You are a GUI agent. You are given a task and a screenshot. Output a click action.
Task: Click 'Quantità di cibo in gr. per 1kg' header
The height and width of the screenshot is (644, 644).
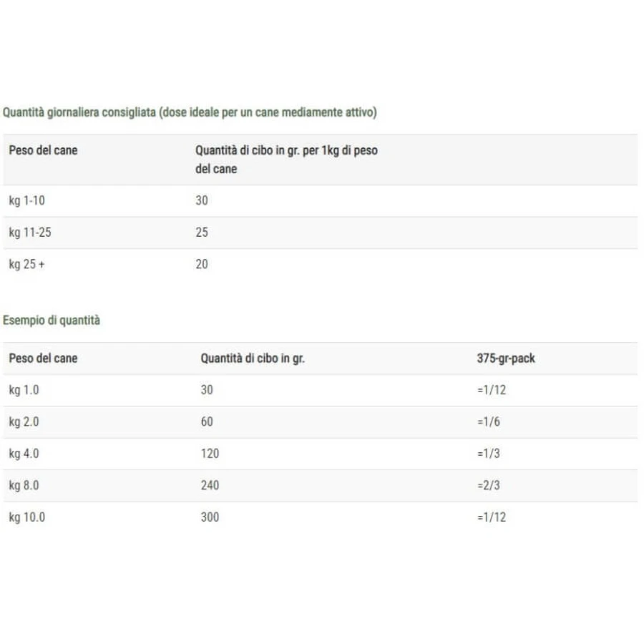(x=286, y=160)
